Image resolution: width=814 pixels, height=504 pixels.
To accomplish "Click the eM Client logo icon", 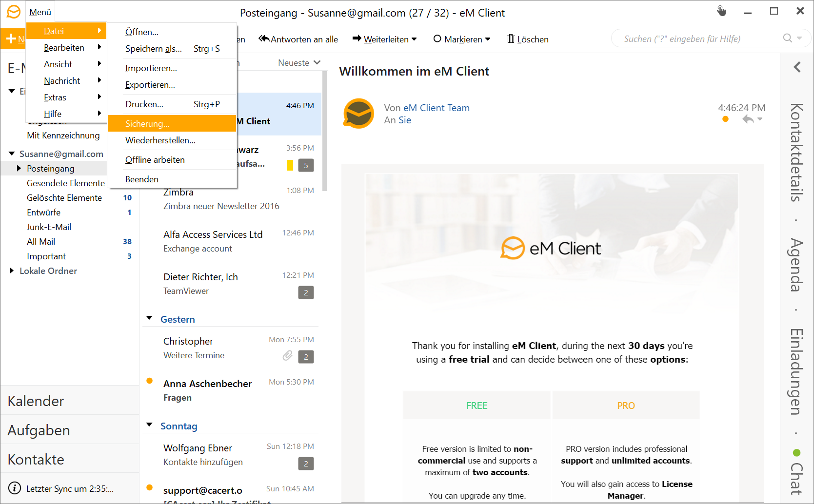I will tap(13, 12).
